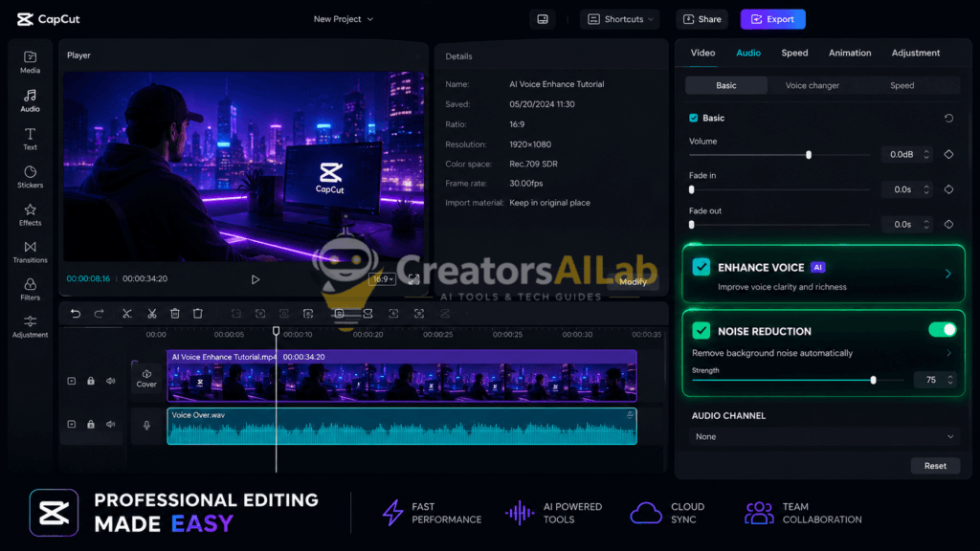Click the Volume value stepper arrows
The width and height of the screenshot is (980, 551).
pos(926,154)
